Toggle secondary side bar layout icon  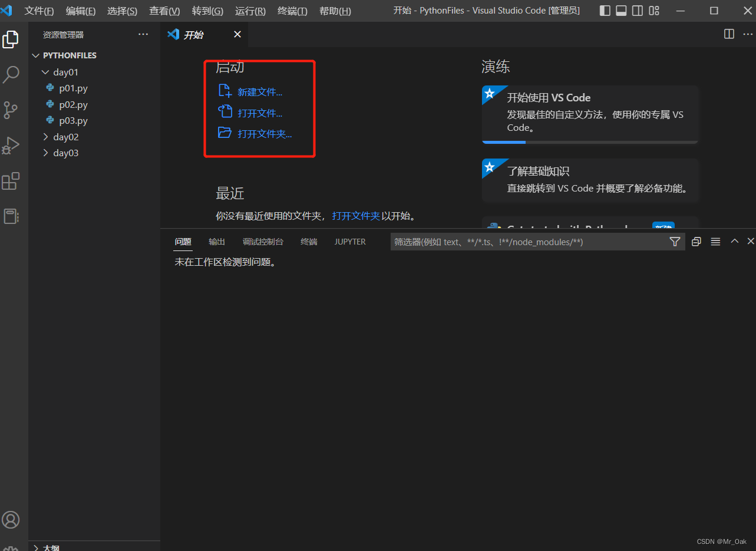[638, 11]
